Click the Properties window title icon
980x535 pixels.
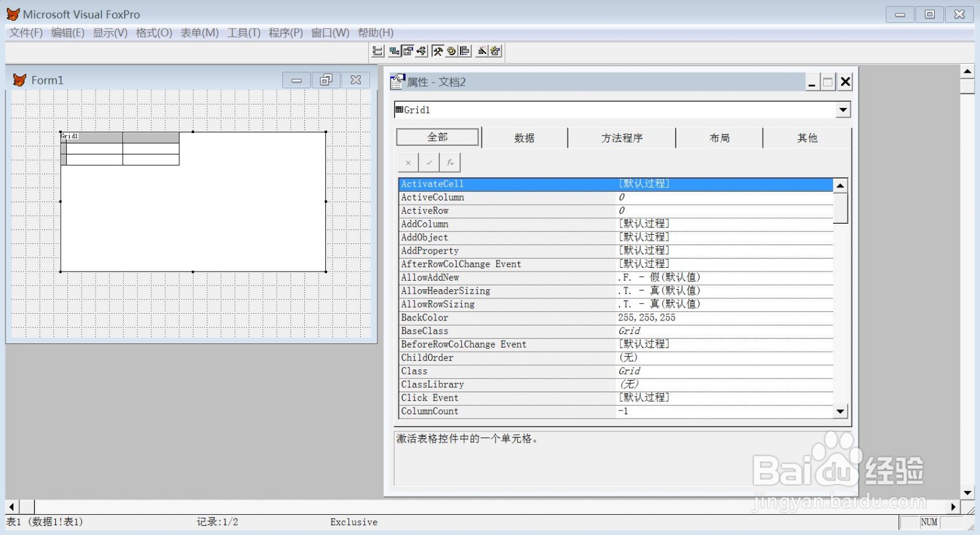(398, 82)
